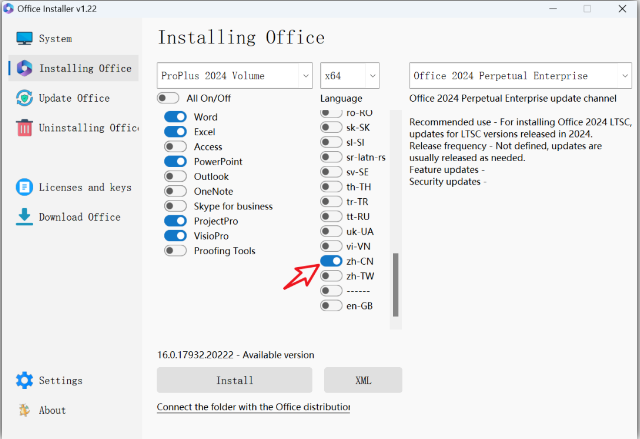Open the Update Office section

point(74,98)
